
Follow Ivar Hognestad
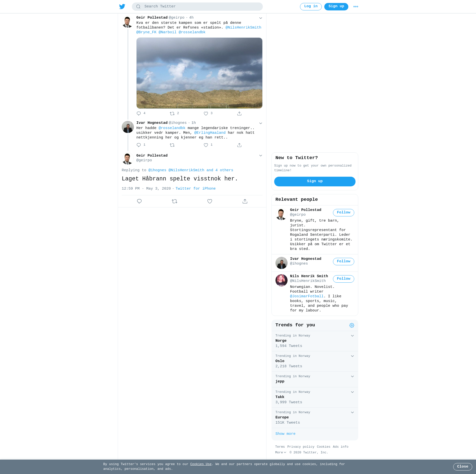[344, 262]
